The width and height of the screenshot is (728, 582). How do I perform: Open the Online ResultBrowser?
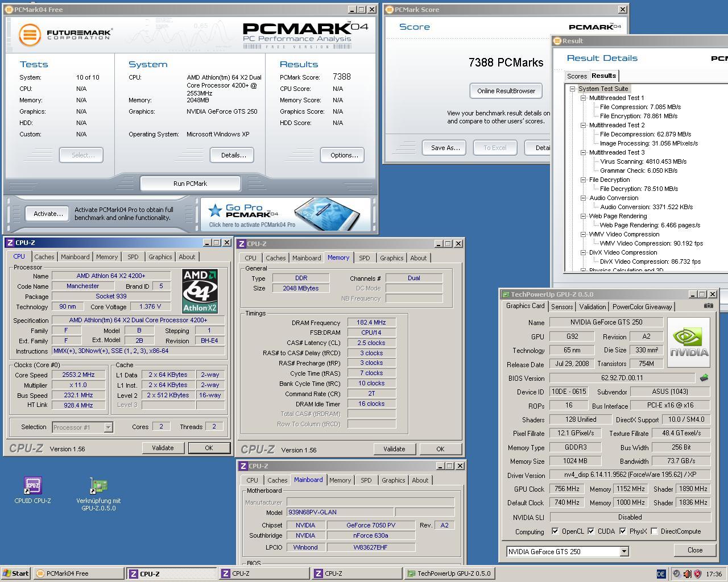(506, 91)
